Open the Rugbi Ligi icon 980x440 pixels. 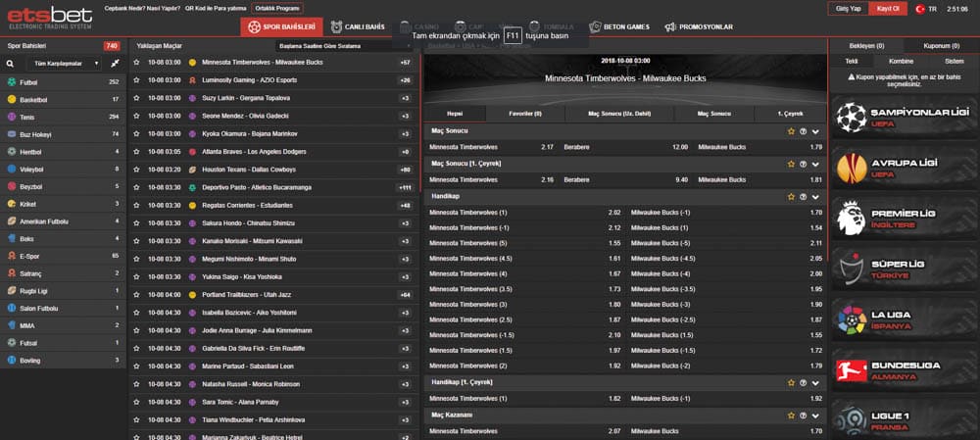click(11, 291)
